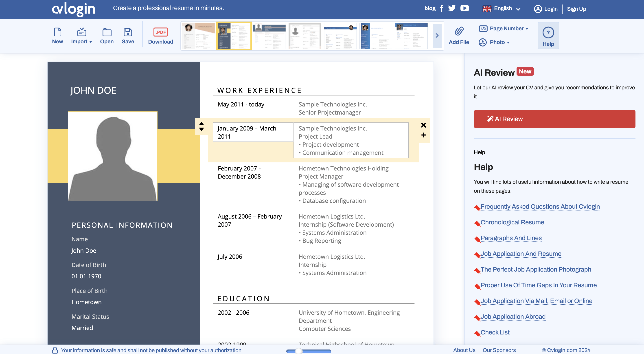Viewport: 644px width, 354px height.
Task: Open the Photo options dropdown
Action: pos(494,42)
